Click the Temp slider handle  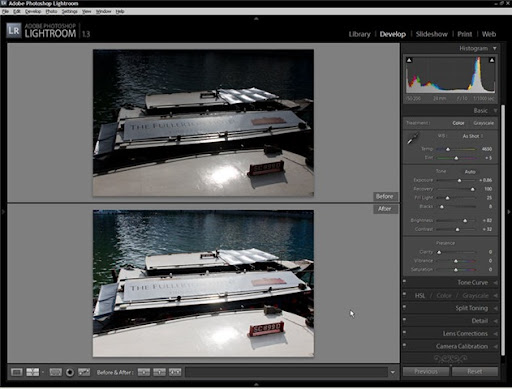click(x=448, y=149)
